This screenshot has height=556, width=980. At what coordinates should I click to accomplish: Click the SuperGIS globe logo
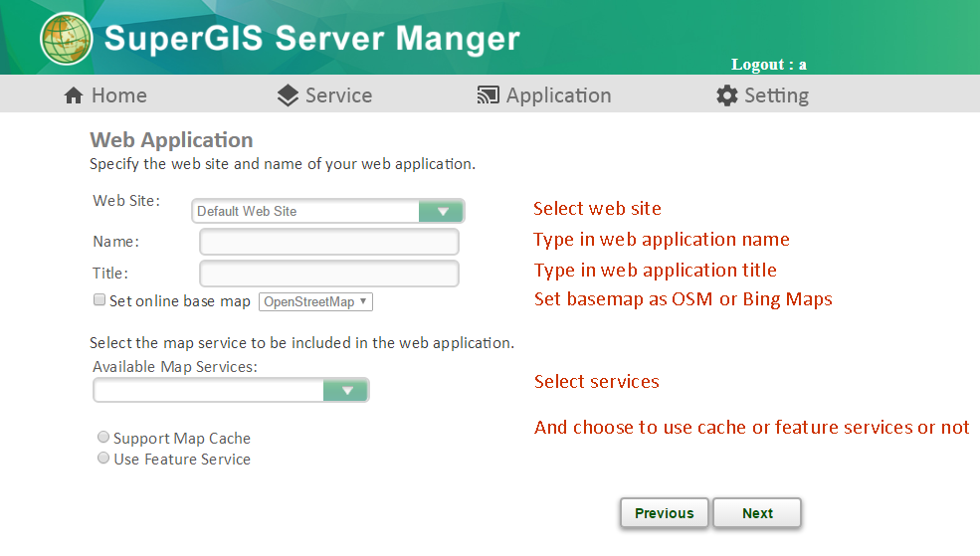tap(67, 39)
